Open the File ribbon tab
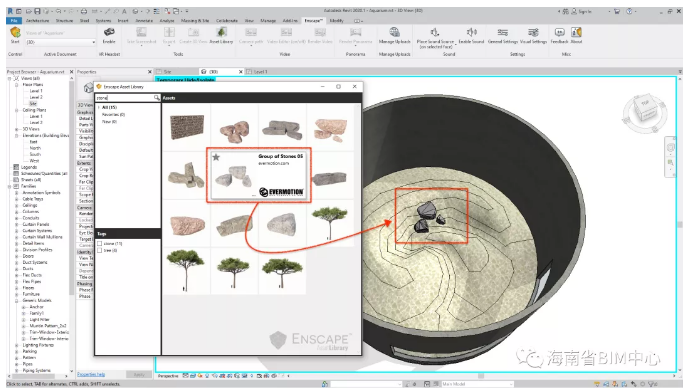 (14, 20)
